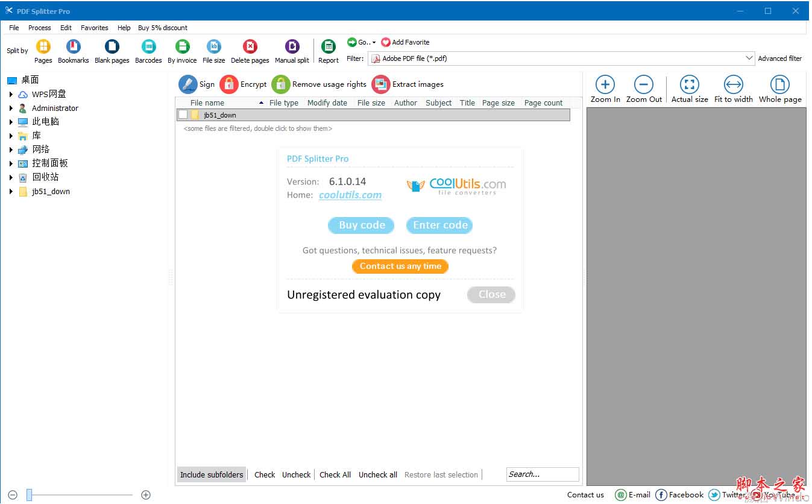Click the Uncheck all button
Screen dimensions: 812x504
coord(378,474)
